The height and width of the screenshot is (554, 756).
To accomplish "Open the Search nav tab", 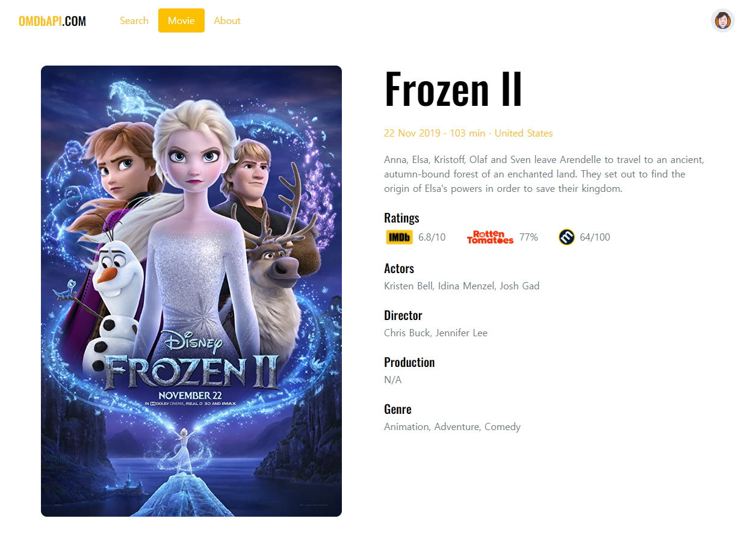I will point(134,20).
